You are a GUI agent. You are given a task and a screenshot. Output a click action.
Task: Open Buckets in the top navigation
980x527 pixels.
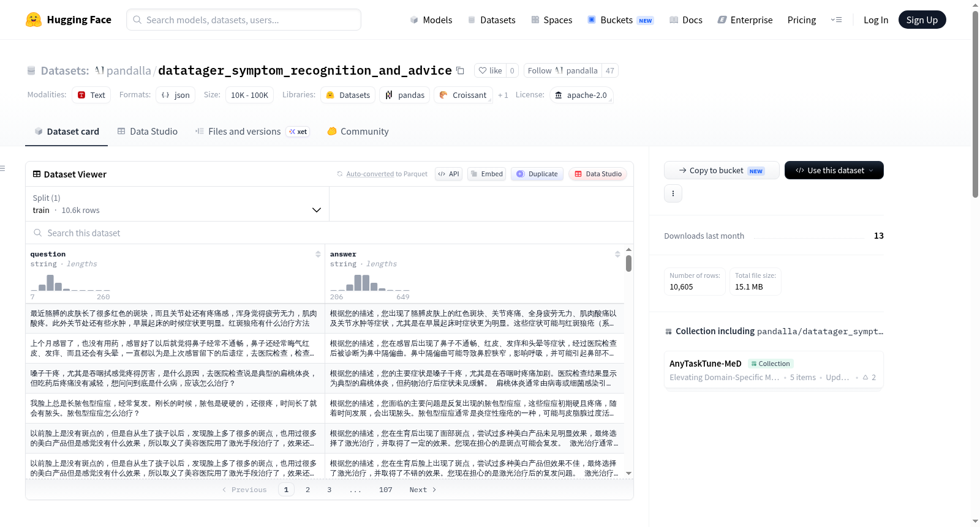[x=620, y=20]
